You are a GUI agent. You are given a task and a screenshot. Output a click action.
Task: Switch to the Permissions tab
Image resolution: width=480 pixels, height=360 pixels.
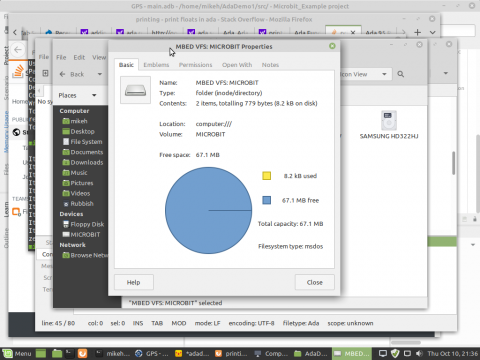coord(195,65)
